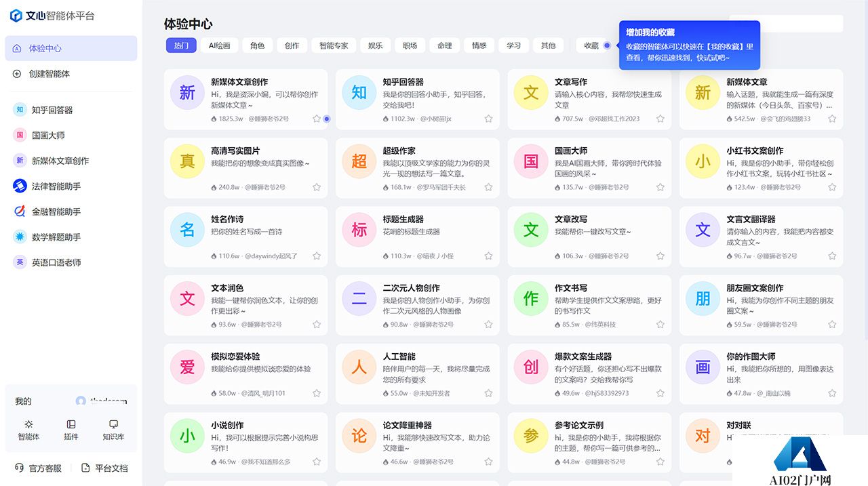Click the 文心智能体平台 logo
Viewport: 868px width, 486px height.
point(52,16)
